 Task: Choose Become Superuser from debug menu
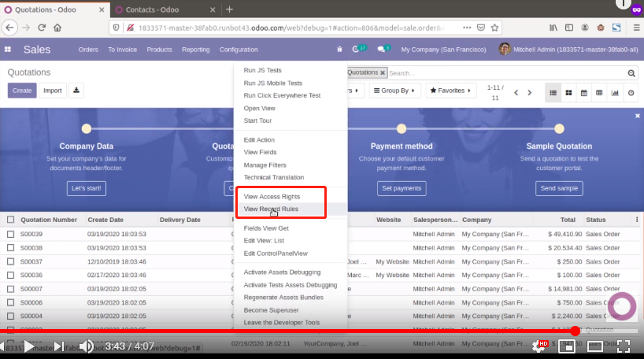tap(272, 311)
